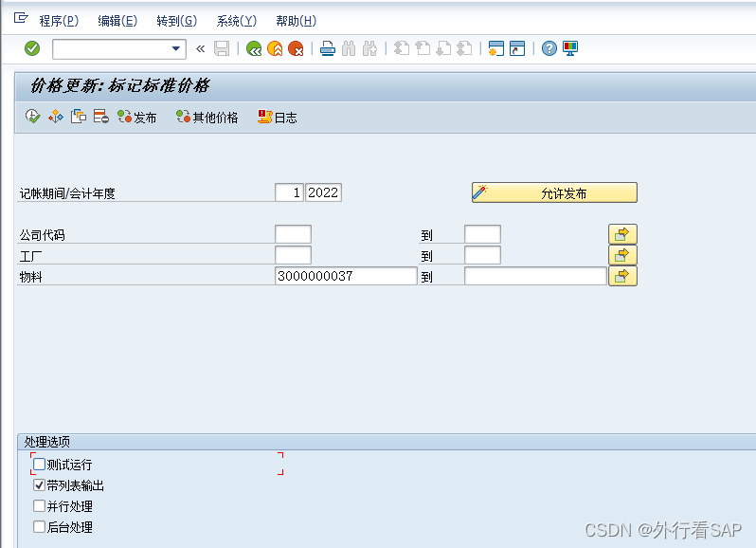Open multiple selection for 工厂

[622, 255]
